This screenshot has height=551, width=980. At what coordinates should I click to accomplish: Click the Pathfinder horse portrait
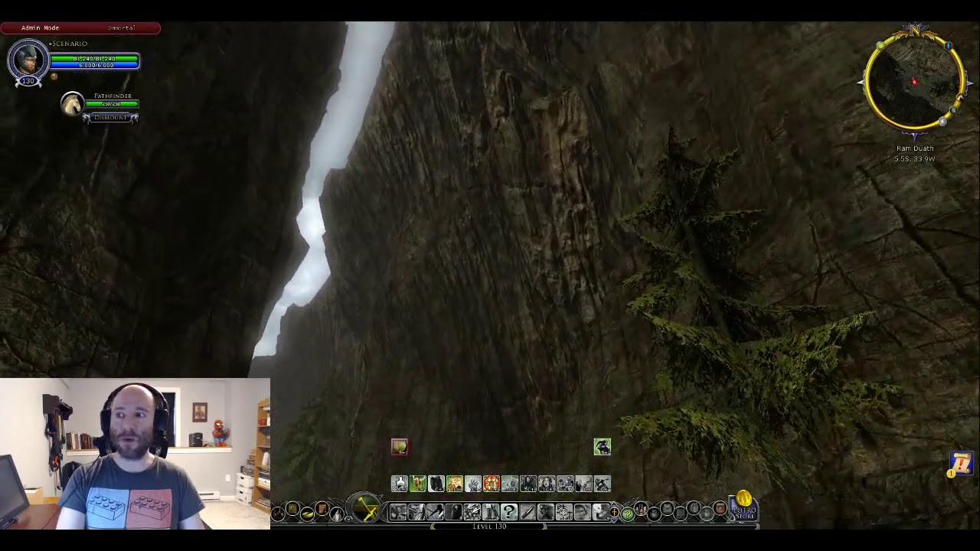pos(72,104)
